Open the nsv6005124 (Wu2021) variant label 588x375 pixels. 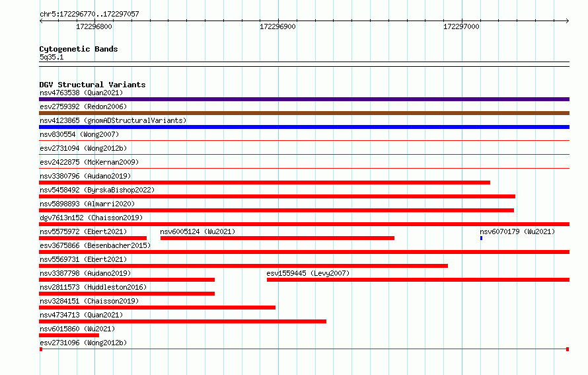click(x=198, y=231)
